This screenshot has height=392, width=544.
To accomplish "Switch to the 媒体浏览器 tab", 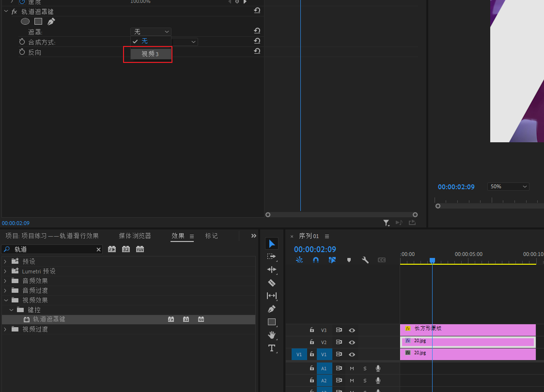I will (x=135, y=236).
